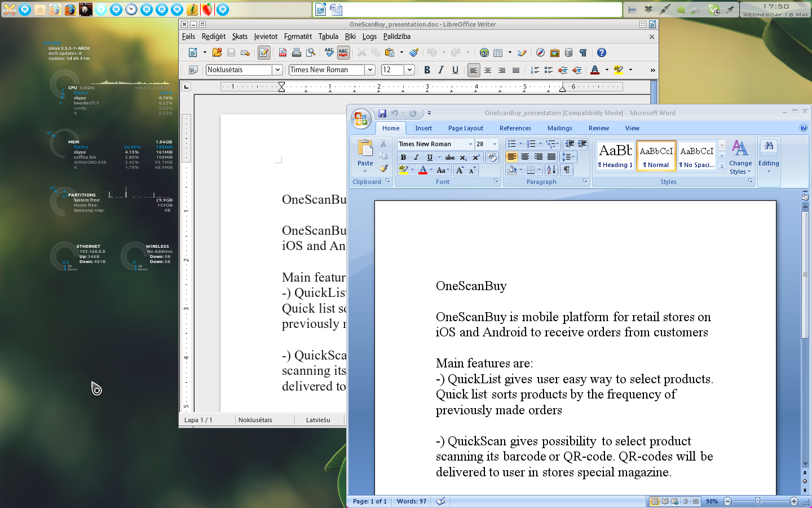Viewport: 812px width, 508px height.
Task: Click Spelling and Grammar in LibreOffice toolbar
Action: click(329, 52)
